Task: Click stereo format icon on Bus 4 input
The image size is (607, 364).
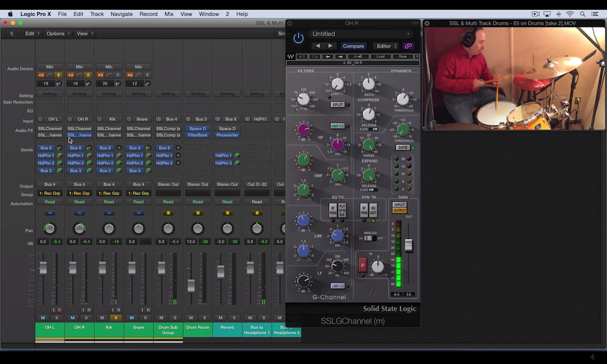Action: (x=158, y=119)
